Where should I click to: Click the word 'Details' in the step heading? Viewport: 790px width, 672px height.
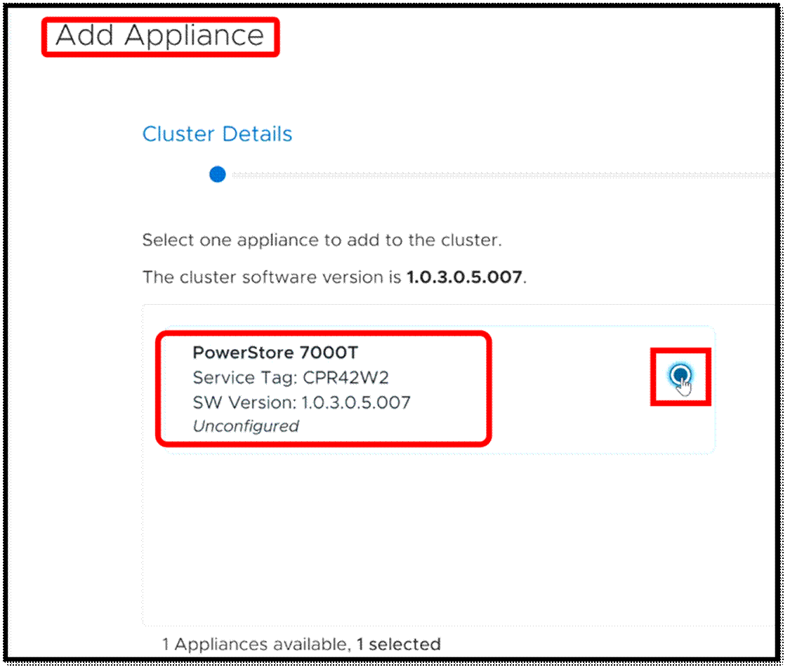pos(257,134)
